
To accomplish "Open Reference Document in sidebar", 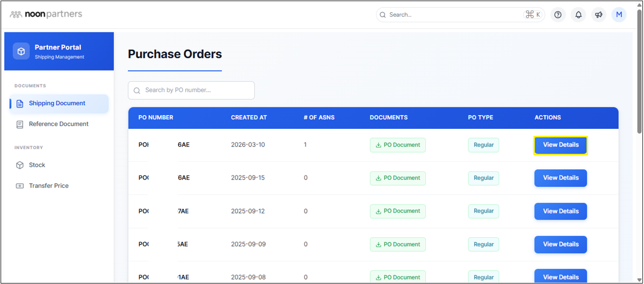I will pyautogui.click(x=58, y=124).
